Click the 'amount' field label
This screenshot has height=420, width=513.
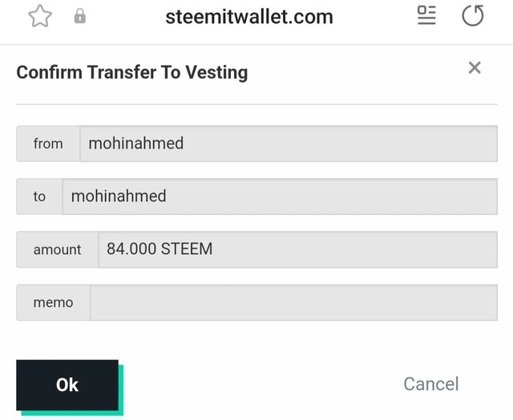click(57, 249)
